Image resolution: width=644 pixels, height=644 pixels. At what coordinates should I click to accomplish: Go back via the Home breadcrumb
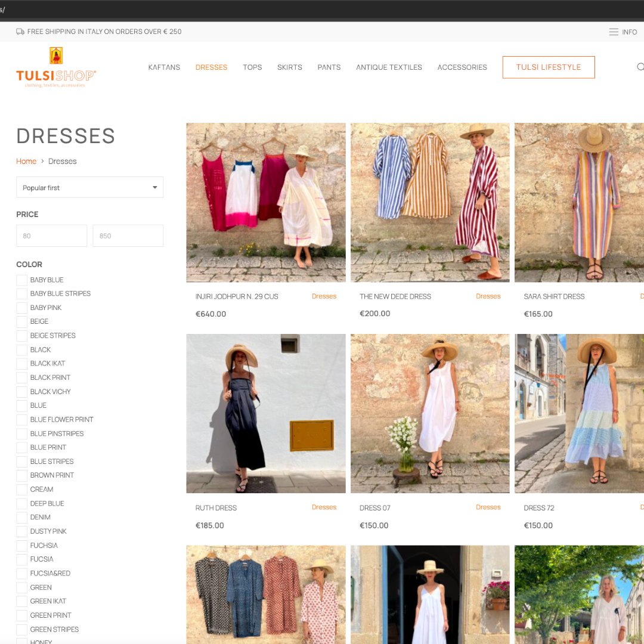tap(26, 162)
